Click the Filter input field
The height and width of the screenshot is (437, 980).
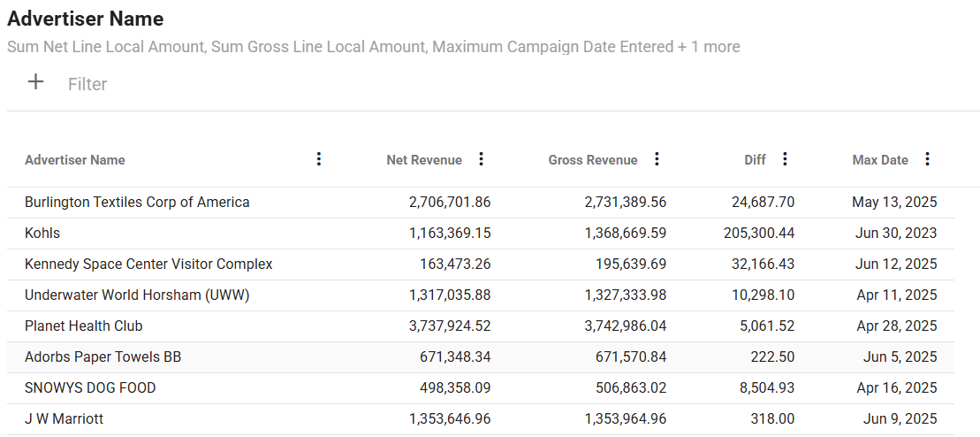point(87,84)
